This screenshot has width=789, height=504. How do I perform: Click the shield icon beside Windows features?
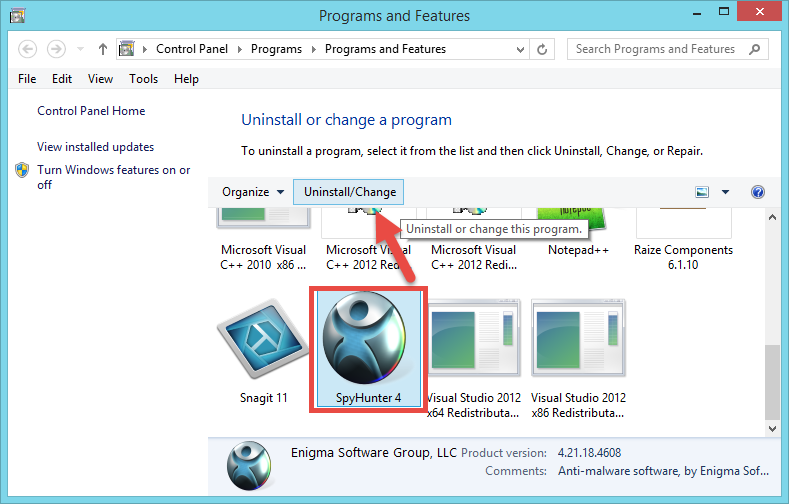(x=22, y=170)
